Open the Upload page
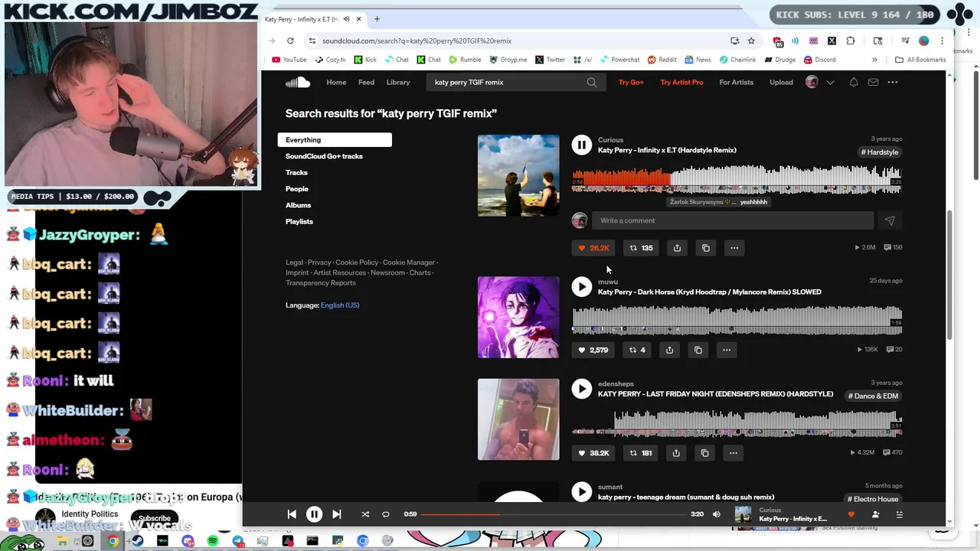The height and width of the screenshot is (551, 980). point(781,82)
